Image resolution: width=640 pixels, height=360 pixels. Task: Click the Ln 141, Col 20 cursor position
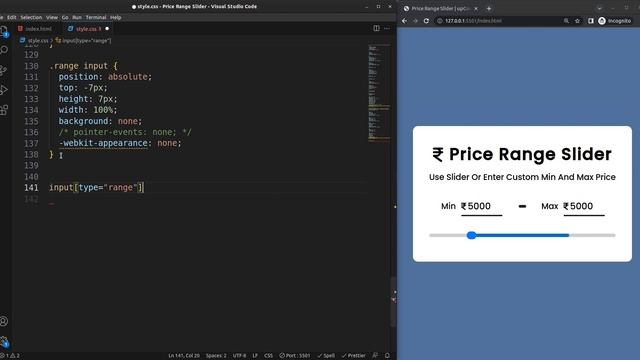(x=184, y=356)
